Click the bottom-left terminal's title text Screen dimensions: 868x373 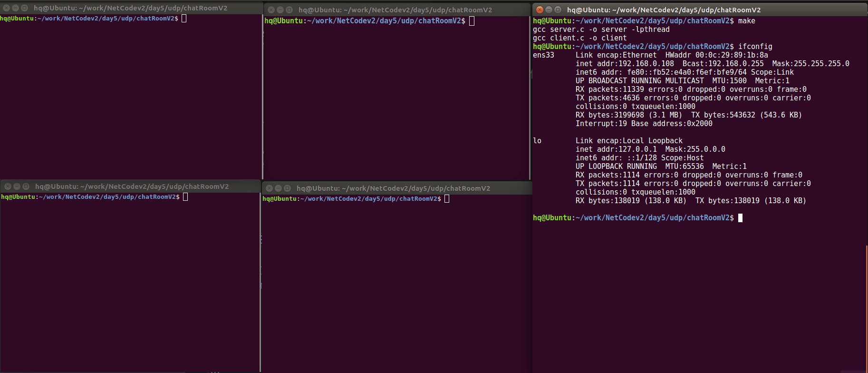tap(132, 186)
